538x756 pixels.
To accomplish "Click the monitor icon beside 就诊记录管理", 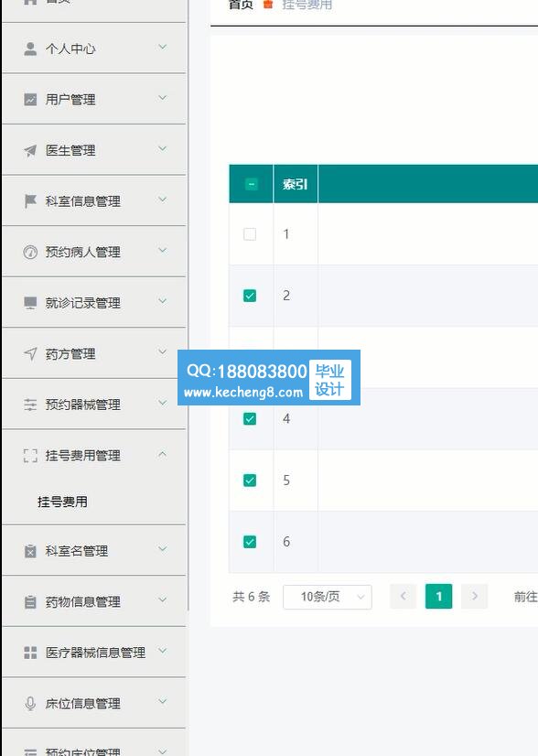I will (x=30, y=303).
